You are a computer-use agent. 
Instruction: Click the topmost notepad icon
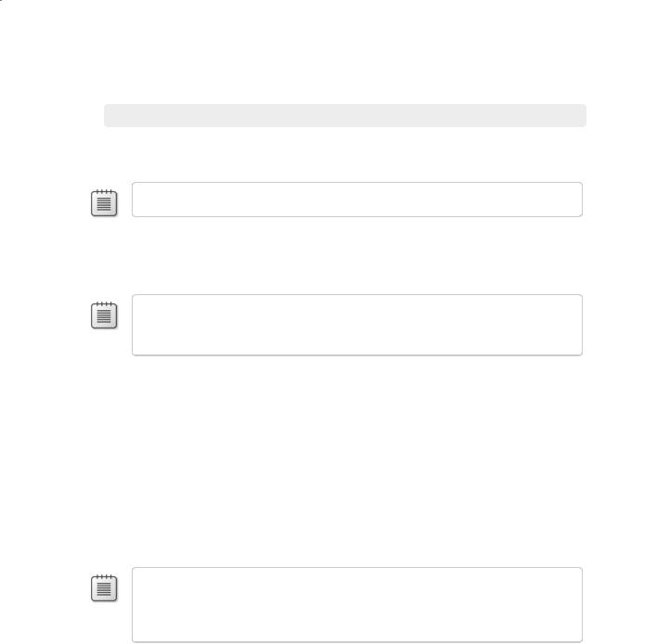104,203
